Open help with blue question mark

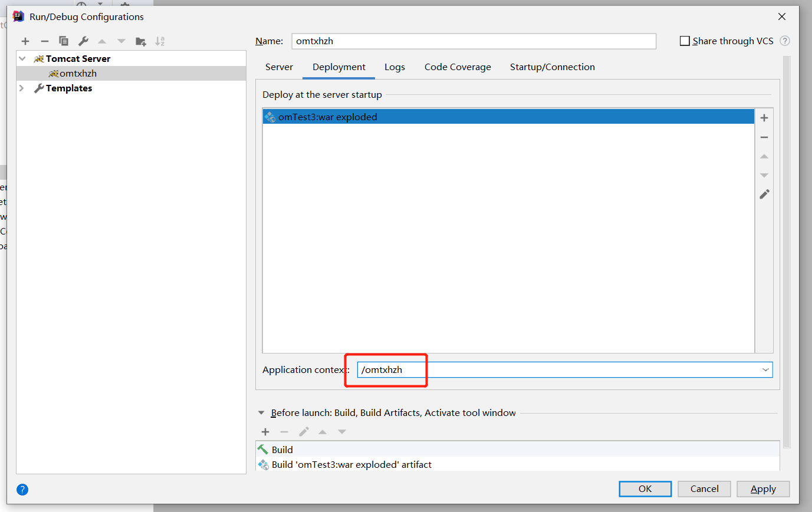[x=22, y=490]
